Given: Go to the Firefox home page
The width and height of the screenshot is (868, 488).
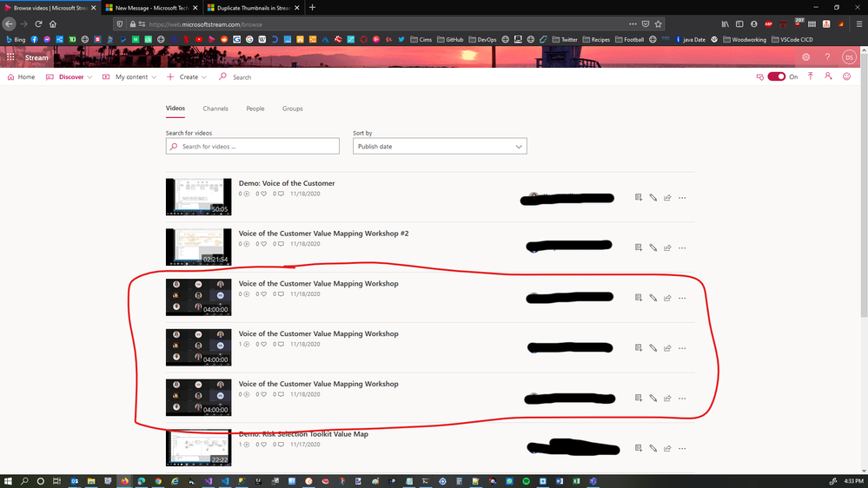Looking at the screenshot, I should coord(53,23).
